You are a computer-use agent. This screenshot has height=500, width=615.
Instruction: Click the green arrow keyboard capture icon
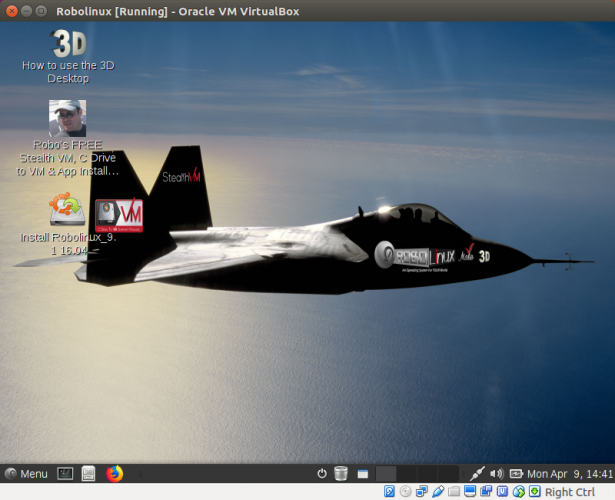tap(535, 491)
